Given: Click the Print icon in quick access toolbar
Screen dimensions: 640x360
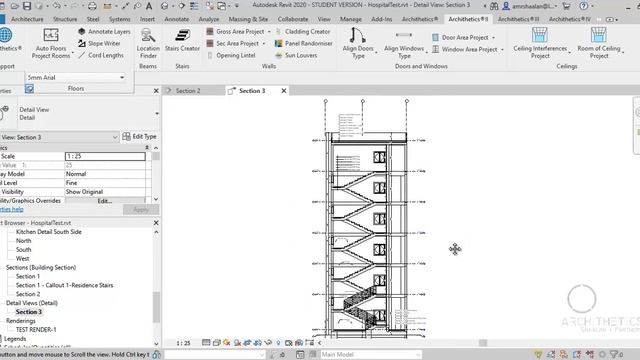Looking at the screenshot, I should pos(92,6).
